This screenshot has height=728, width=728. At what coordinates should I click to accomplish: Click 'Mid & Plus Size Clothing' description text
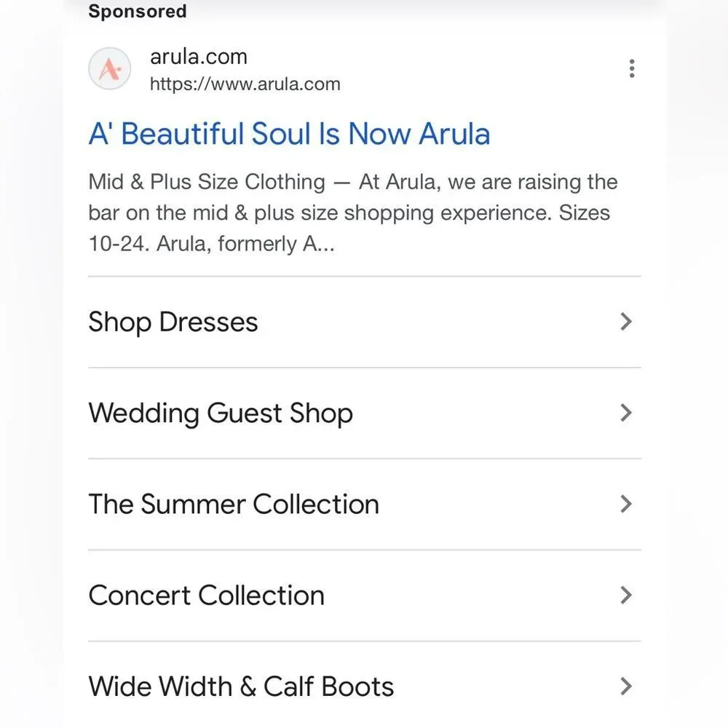[x=207, y=182]
